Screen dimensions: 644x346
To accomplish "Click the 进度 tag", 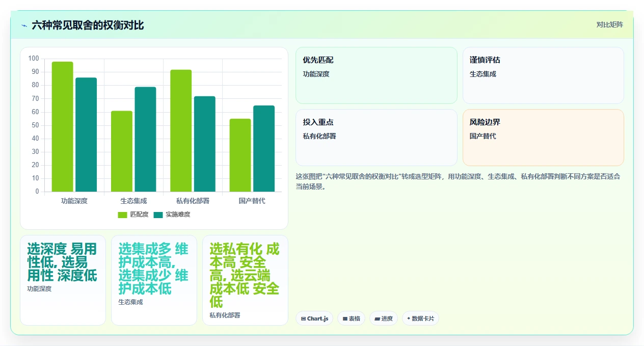I will (x=384, y=318).
